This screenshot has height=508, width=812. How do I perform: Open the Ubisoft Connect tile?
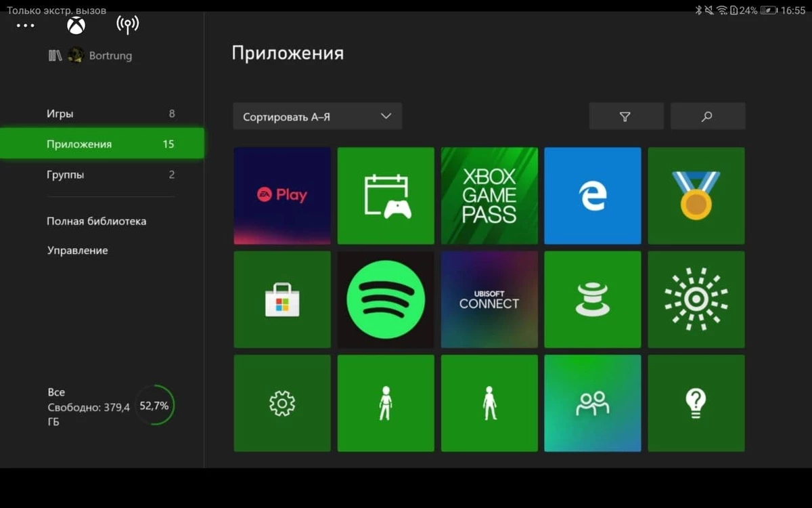[489, 299]
